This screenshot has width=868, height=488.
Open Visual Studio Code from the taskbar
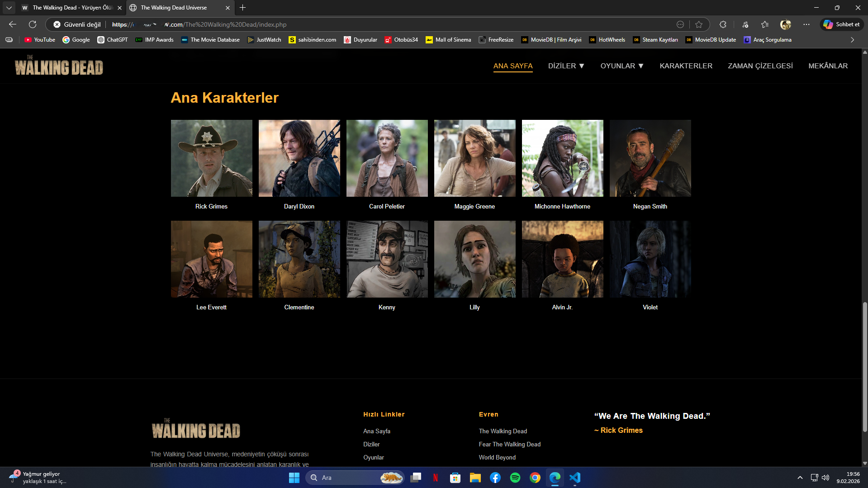(574, 478)
